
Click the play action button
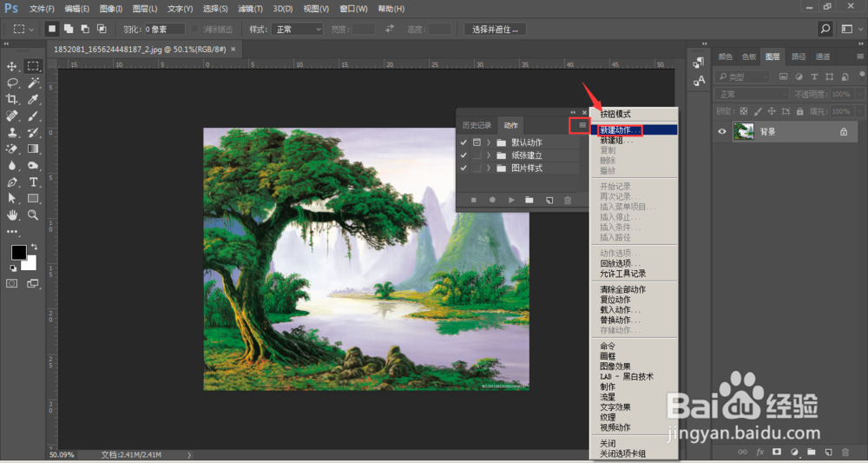[x=511, y=201]
